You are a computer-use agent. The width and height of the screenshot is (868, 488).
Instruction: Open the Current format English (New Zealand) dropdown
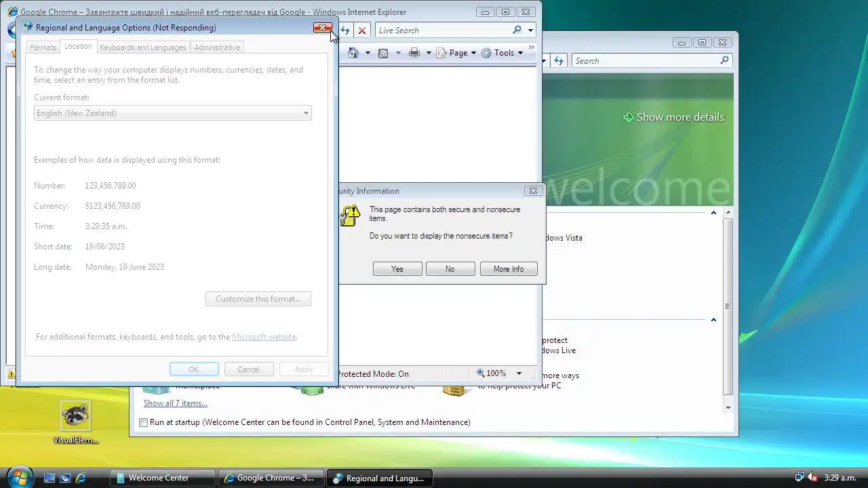tap(172, 113)
